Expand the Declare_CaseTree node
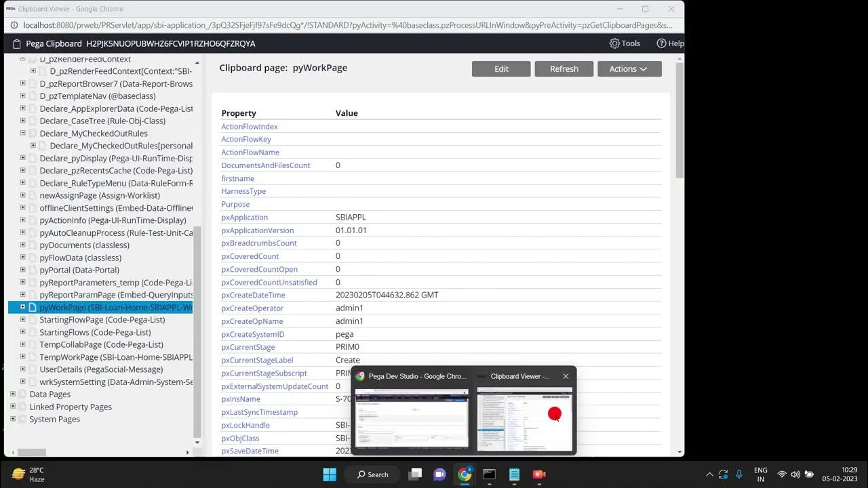The image size is (868, 488). (x=22, y=121)
